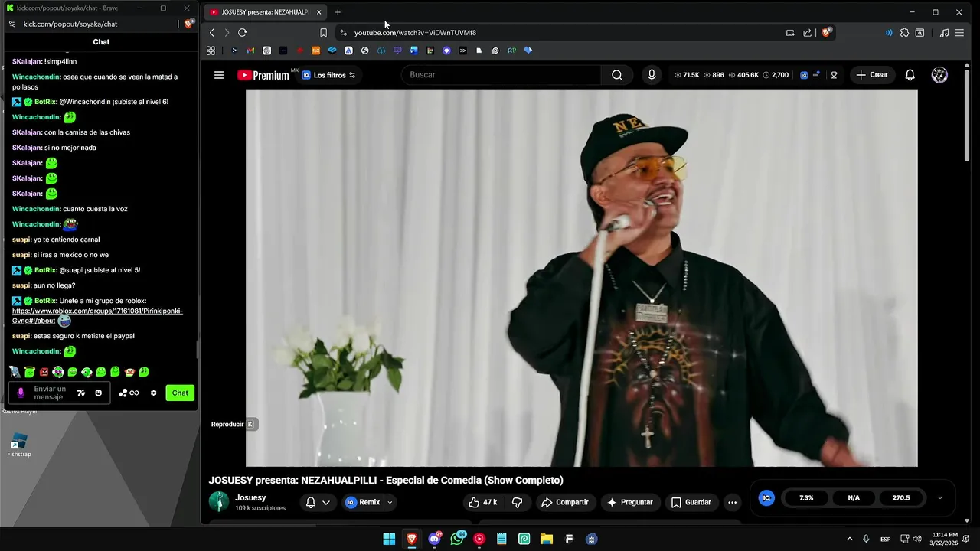Bookmark this page with the bookmark icon
The height and width of the screenshot is (551, 980).
[x=323, y=33]
